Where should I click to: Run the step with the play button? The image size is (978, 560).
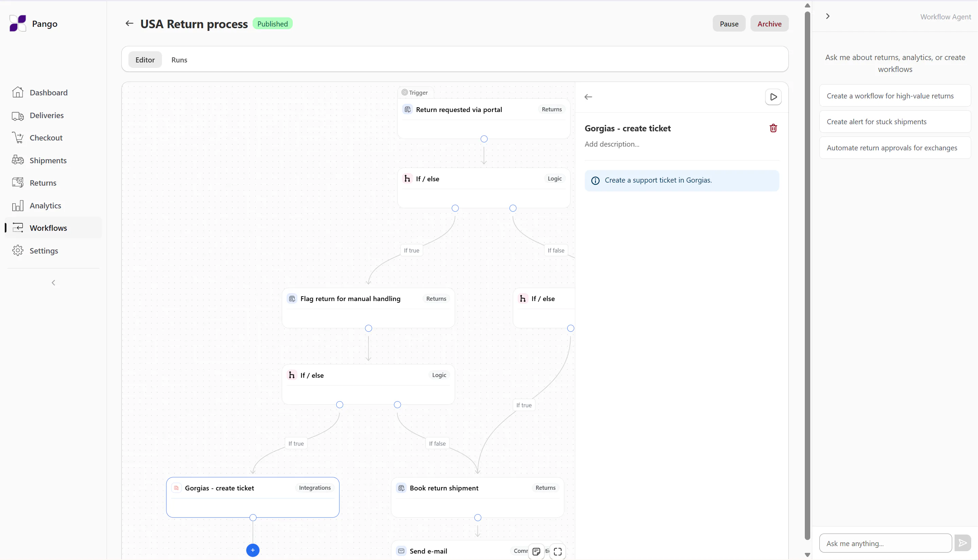(773, 97)
